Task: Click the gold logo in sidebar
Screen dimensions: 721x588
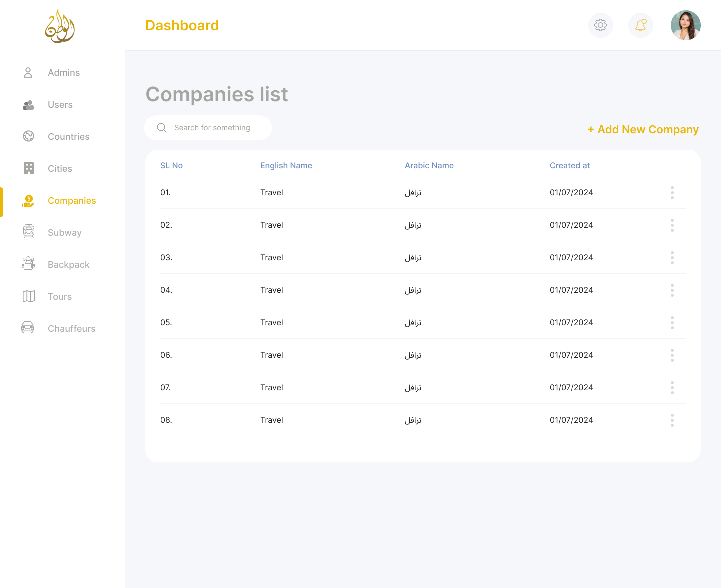Action: coord(60,26)
